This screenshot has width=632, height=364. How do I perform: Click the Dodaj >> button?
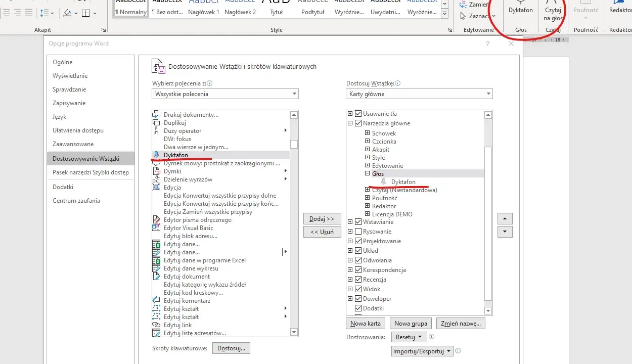tap(322, 219)
